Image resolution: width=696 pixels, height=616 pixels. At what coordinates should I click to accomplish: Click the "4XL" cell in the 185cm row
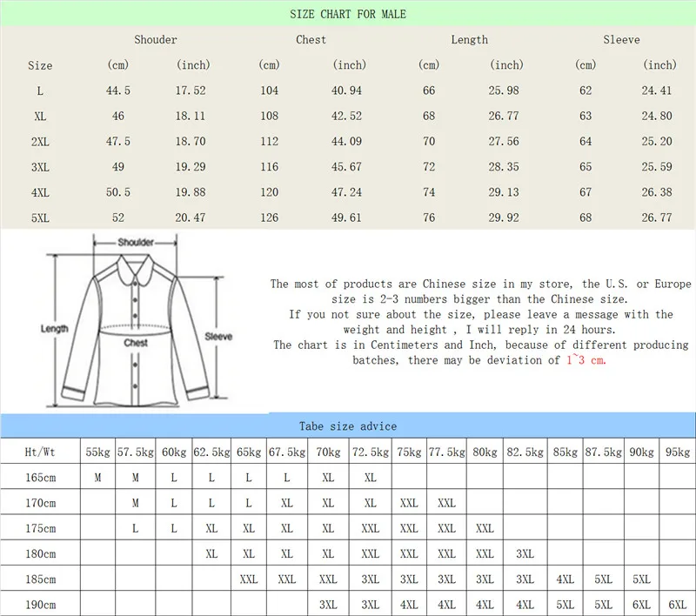(565, 579)
